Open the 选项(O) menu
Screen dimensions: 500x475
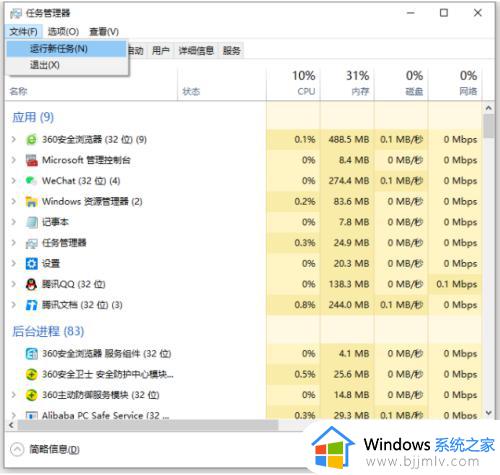[x=63, y=32]
